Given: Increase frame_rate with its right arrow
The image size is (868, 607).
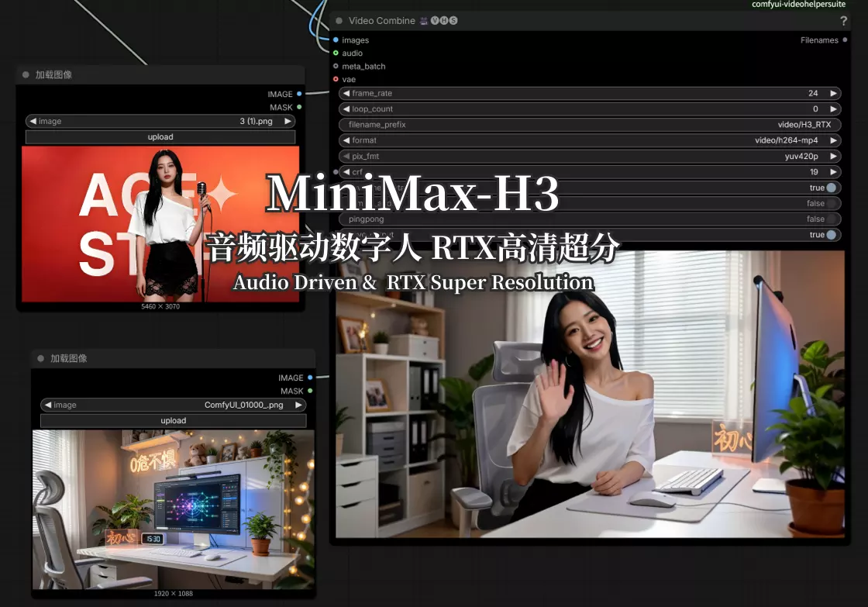Looking at the screenshot, I should click(833, 93).
